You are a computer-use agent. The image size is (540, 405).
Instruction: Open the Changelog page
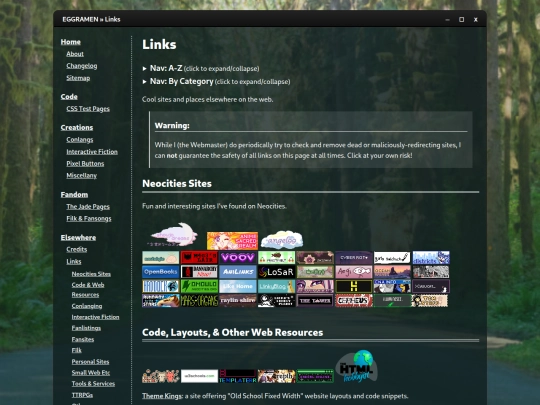[82, 66]
